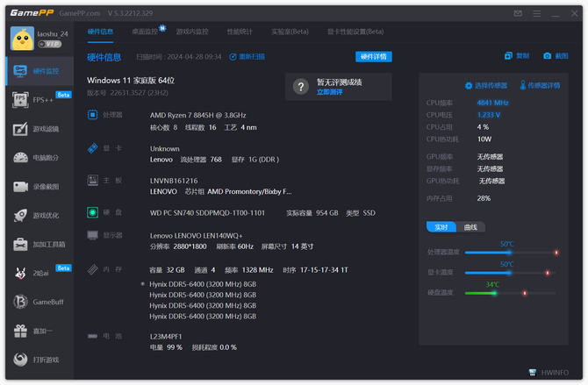588x385 pixels.
Task: Switch to 实时 temperature view
Action: click(x=441, y=227)
